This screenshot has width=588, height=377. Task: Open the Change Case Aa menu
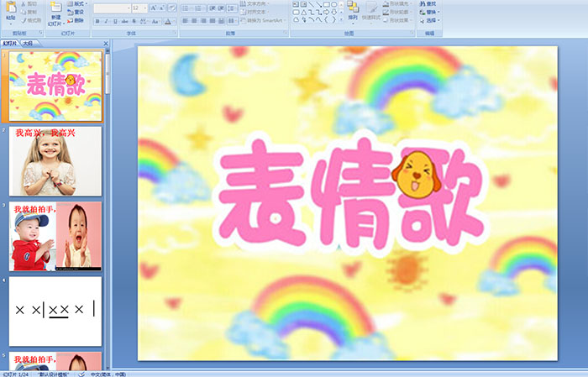point(155,21)
